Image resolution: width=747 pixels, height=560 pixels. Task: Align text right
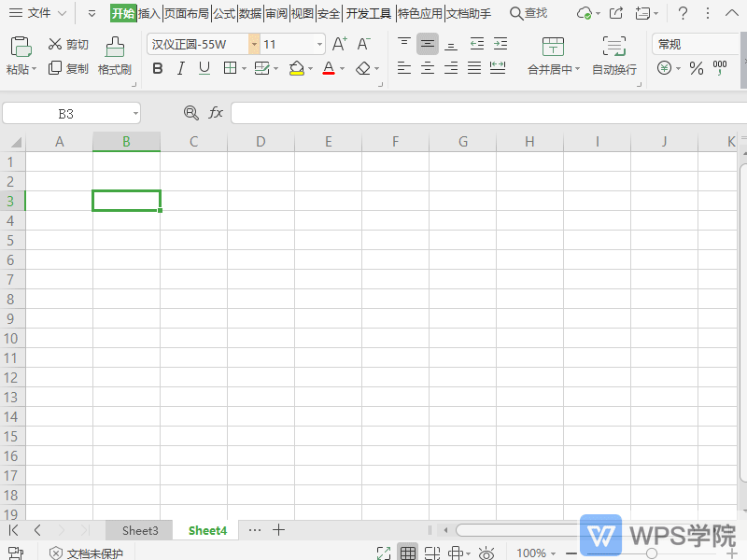(x=451, y=68)
